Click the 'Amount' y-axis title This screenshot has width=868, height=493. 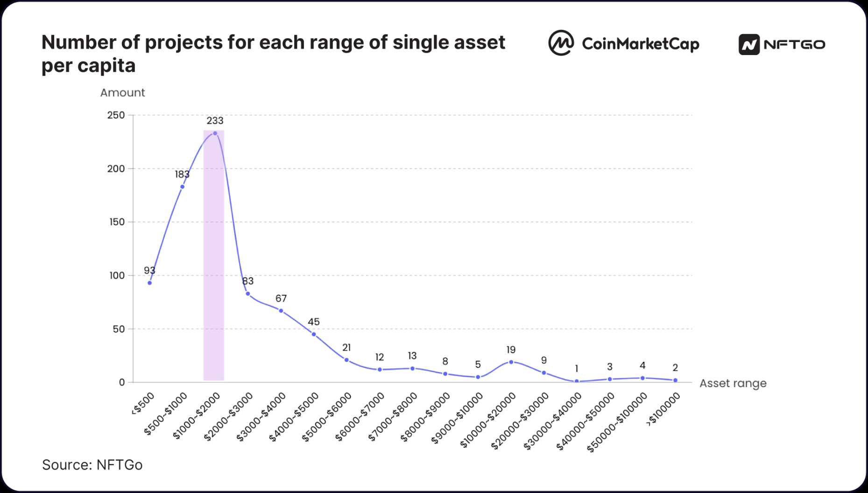click(x=122, y=92)
